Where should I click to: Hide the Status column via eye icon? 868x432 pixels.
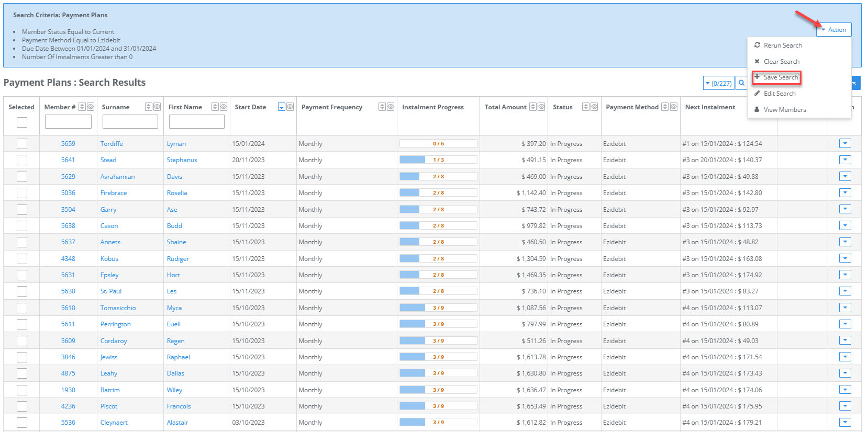pyautogui.click(x=594, y=107)
